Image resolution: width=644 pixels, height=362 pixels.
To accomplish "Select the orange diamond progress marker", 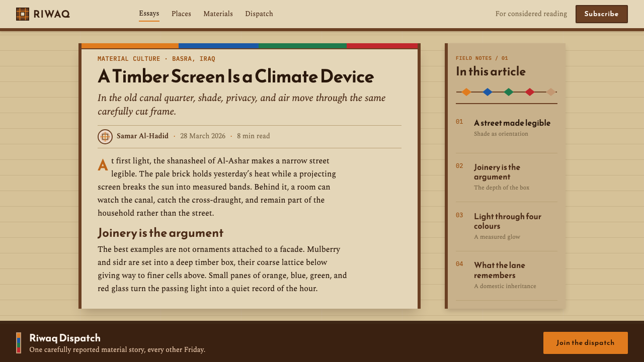I will [x=466, y=92].
